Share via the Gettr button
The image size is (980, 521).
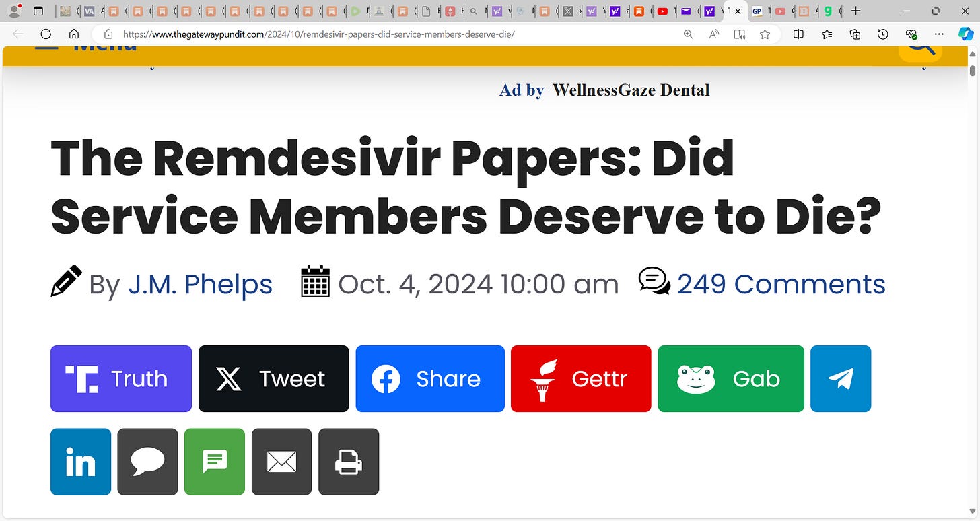581,378
